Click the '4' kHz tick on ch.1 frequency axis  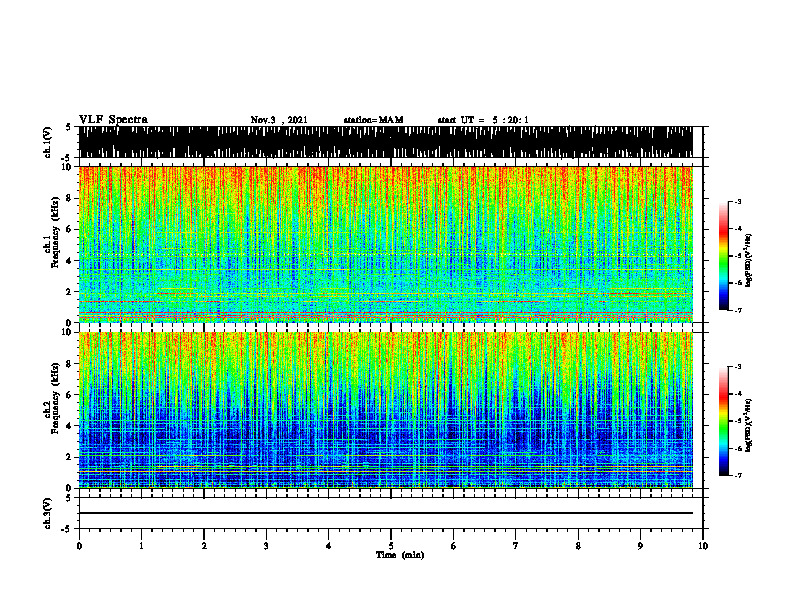(69, 261)
